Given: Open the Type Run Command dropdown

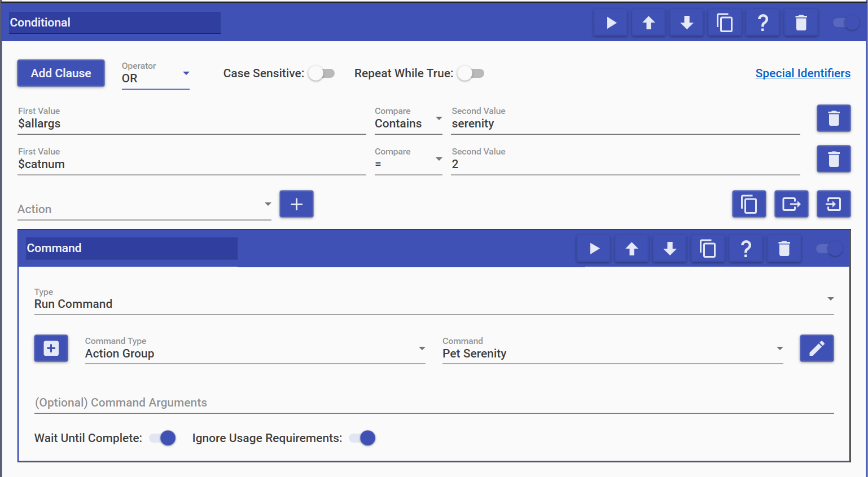Looking at the screenshot, I should [x=434, y=300].
